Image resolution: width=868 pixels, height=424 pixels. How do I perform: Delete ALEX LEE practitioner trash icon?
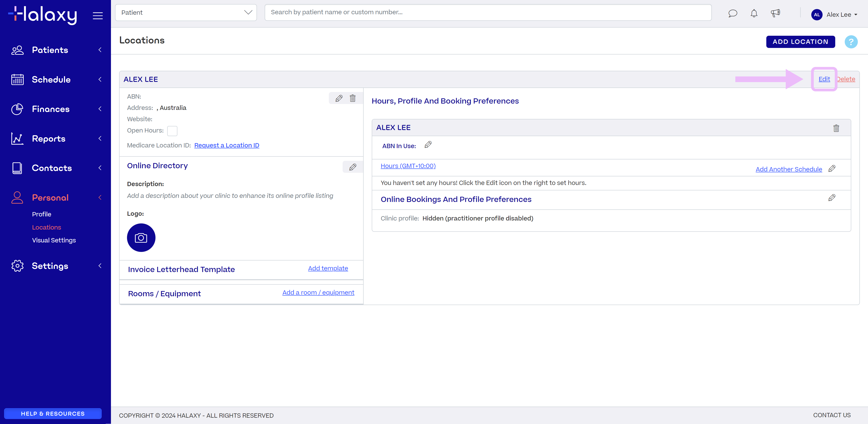836,128
